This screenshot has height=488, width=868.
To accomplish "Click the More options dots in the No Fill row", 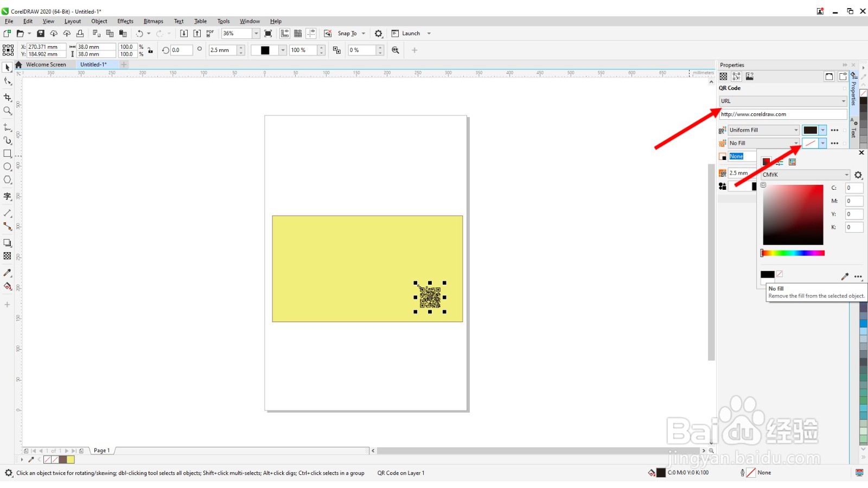I will pos(834,143).
